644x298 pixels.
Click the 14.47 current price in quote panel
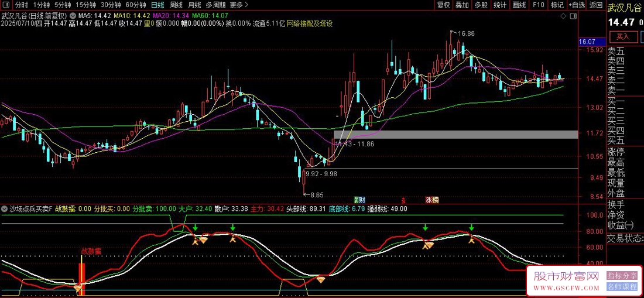click(x=620, y=22)
